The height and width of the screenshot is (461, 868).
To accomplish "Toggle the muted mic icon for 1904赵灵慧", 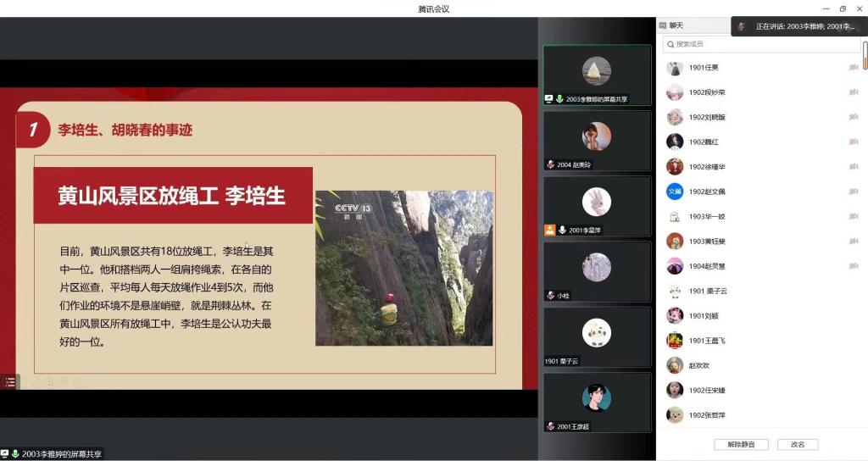I will 854,266.
